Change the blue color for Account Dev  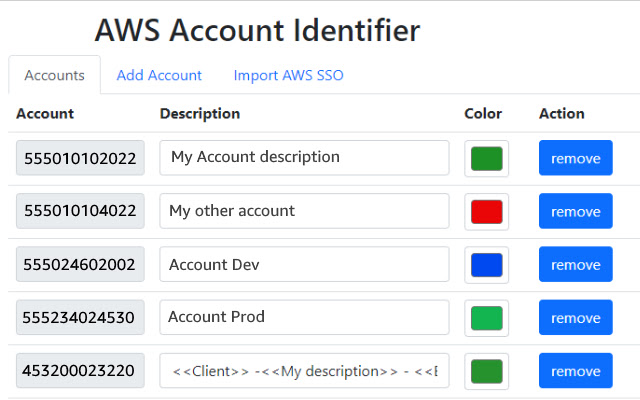(486, 264)
